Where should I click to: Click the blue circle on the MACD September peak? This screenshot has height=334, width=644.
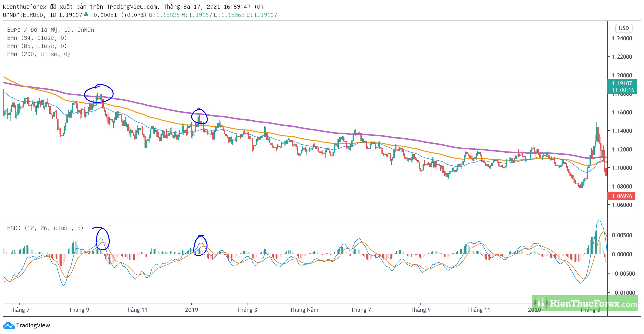point(103,239)
